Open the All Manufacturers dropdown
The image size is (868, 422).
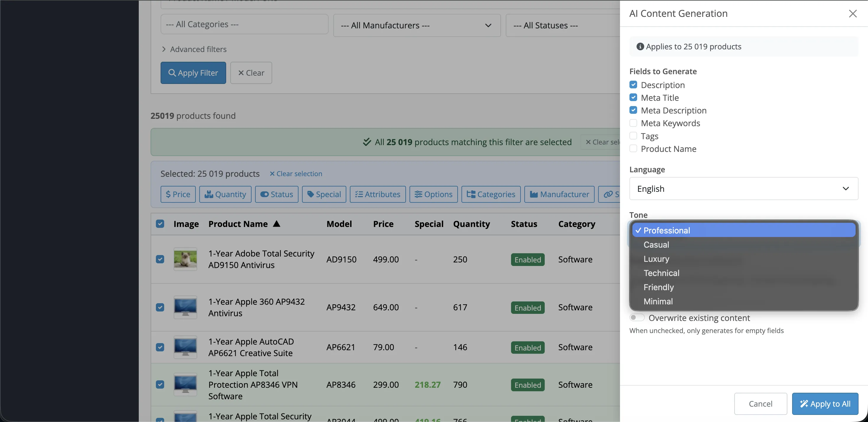coord(417,25)
